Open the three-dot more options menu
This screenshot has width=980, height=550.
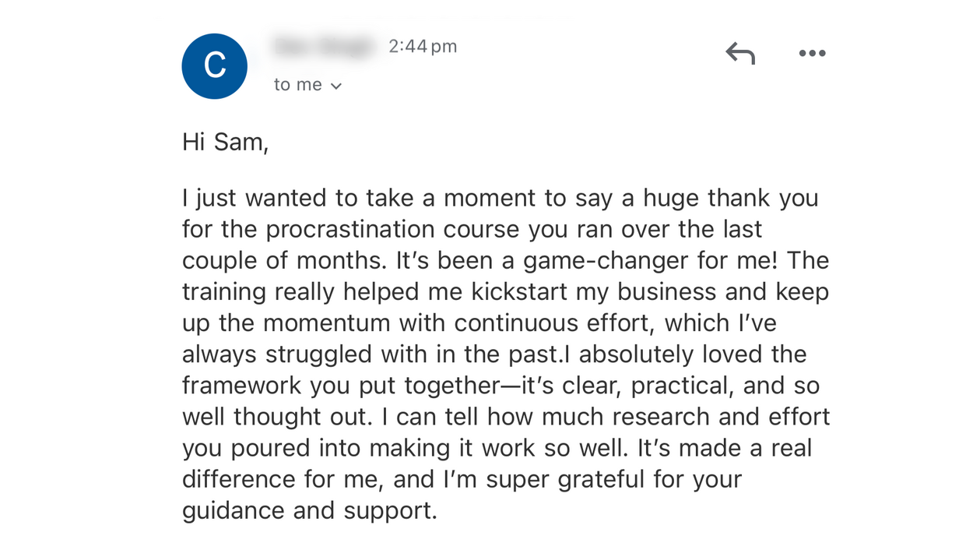[x=812, y=53]
